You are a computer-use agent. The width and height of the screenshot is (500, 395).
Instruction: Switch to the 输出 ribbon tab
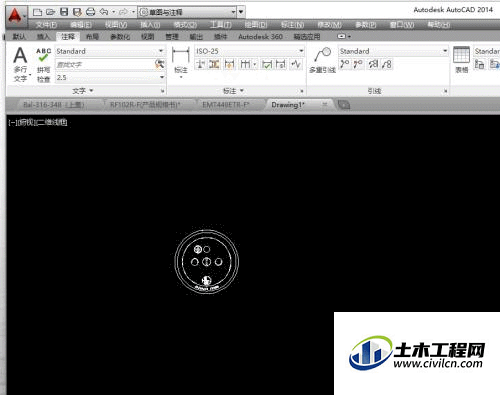tap(196, 37)
